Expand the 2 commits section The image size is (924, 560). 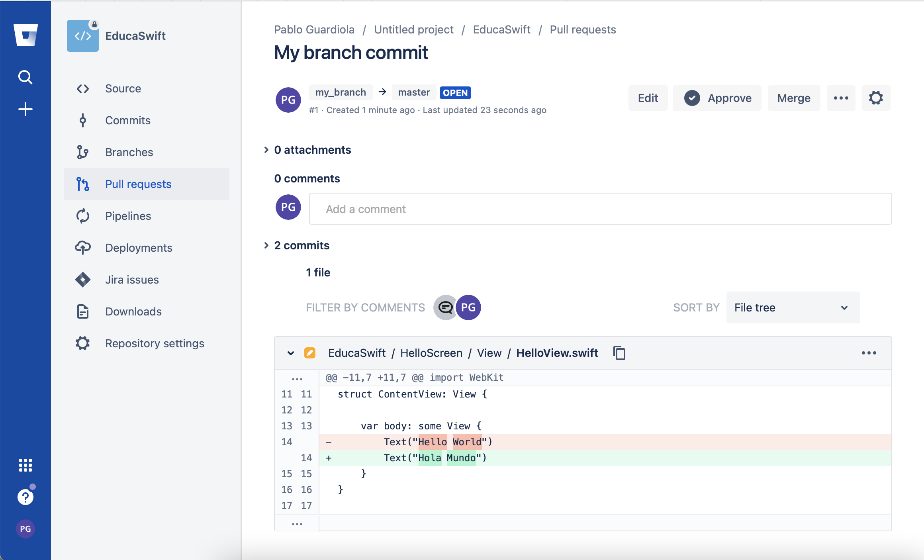click(x=266, y=245)
